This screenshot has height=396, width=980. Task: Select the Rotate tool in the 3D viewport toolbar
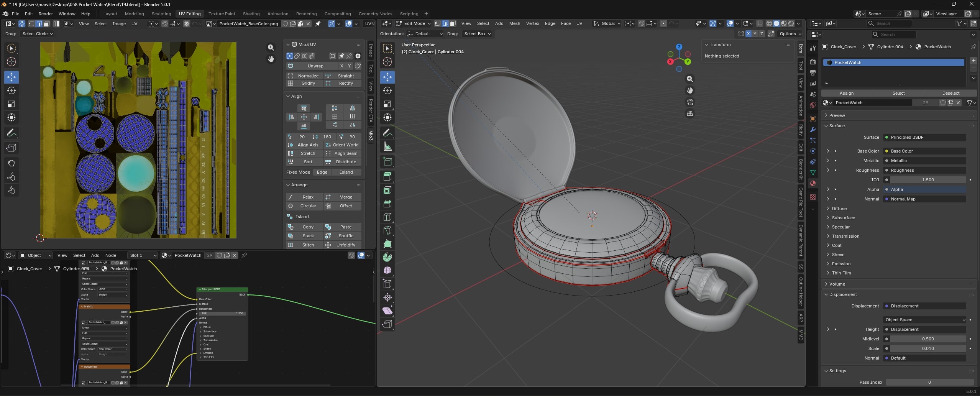point(387,90)
